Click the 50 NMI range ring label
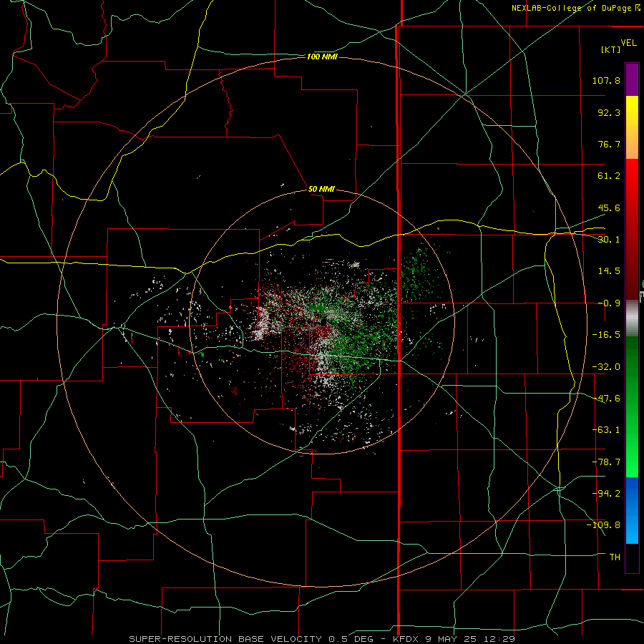644x644 pixels. pos(321,189)
